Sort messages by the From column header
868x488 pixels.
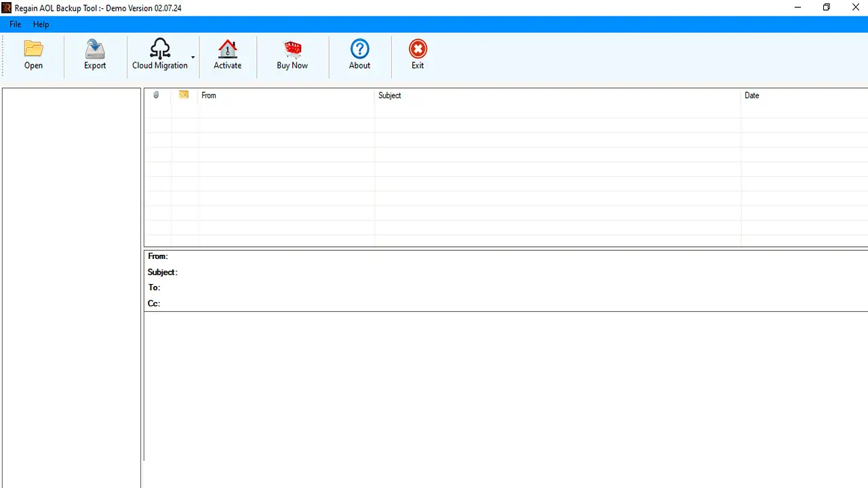[x=286, y=96]
